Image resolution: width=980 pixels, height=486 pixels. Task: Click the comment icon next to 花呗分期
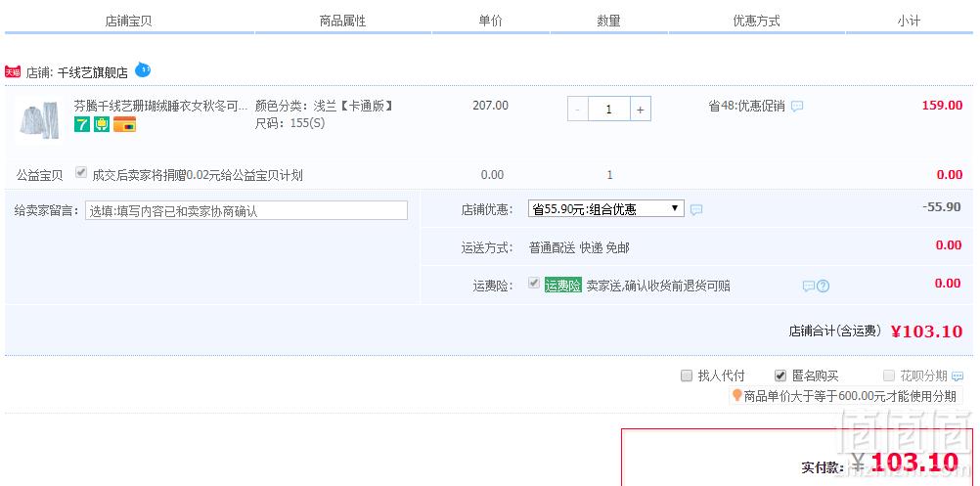point(957,376)
